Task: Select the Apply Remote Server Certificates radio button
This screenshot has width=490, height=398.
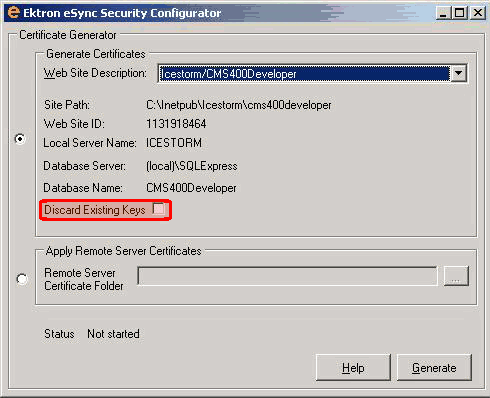Action: (x=22, y=279)
